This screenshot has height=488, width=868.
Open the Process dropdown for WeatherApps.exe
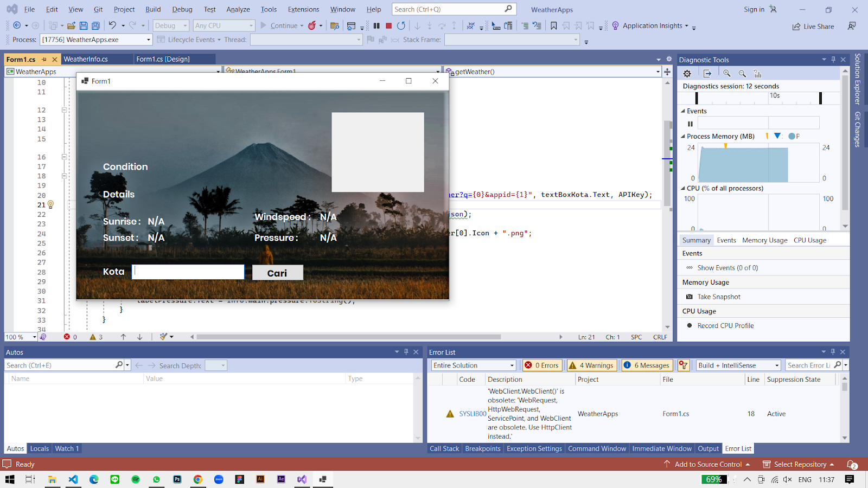point(148,40)
